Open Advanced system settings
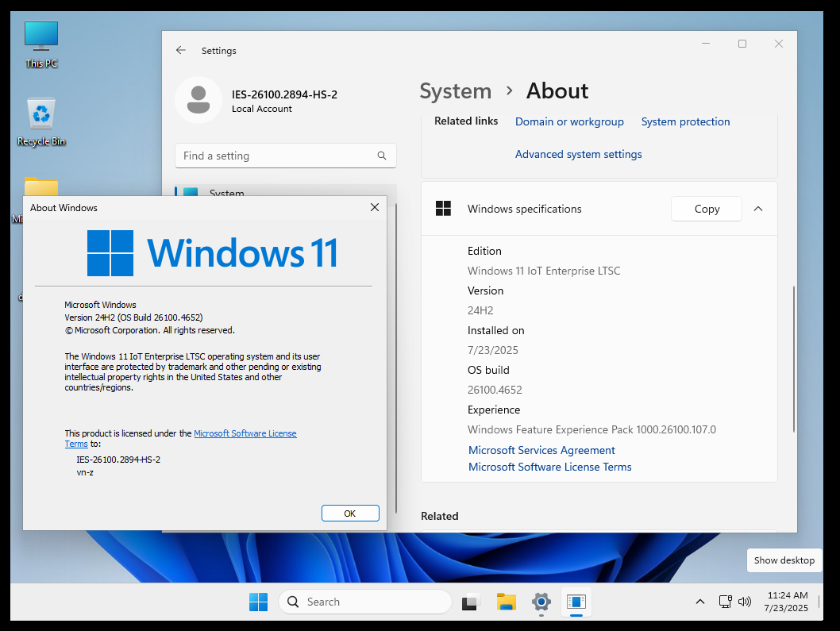 coord(579,154)
